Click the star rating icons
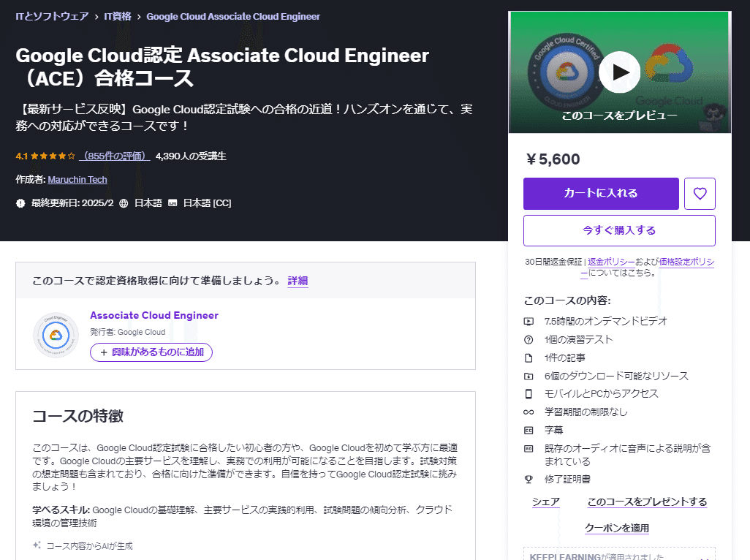Viewport: 750px width, 560px height. point(53,156)
